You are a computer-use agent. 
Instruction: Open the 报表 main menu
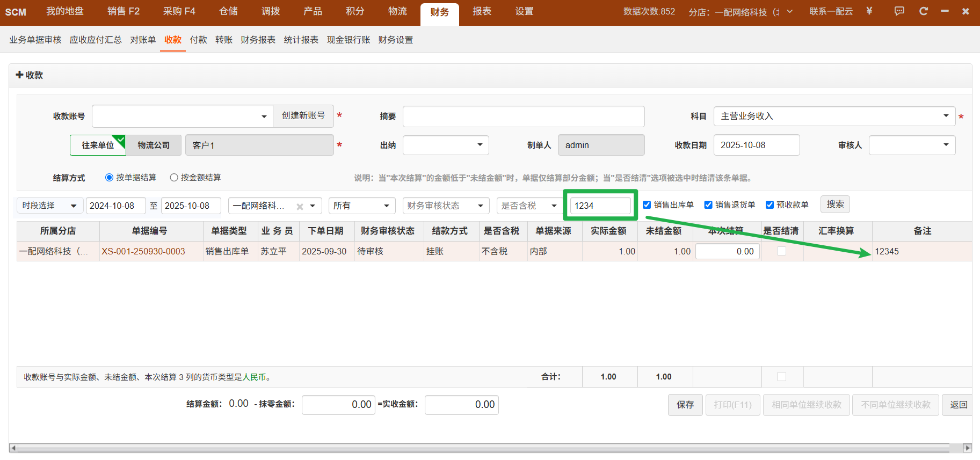tap(482, 11)
